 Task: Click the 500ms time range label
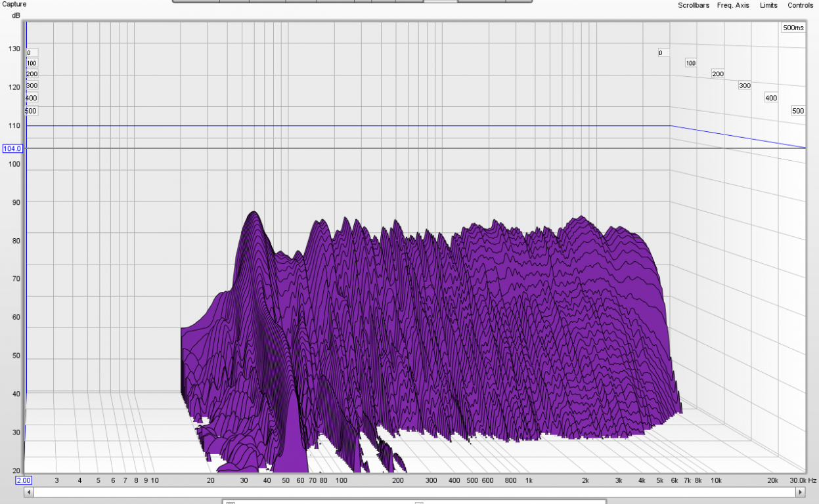pyautogui.click(x=793, y=28)
